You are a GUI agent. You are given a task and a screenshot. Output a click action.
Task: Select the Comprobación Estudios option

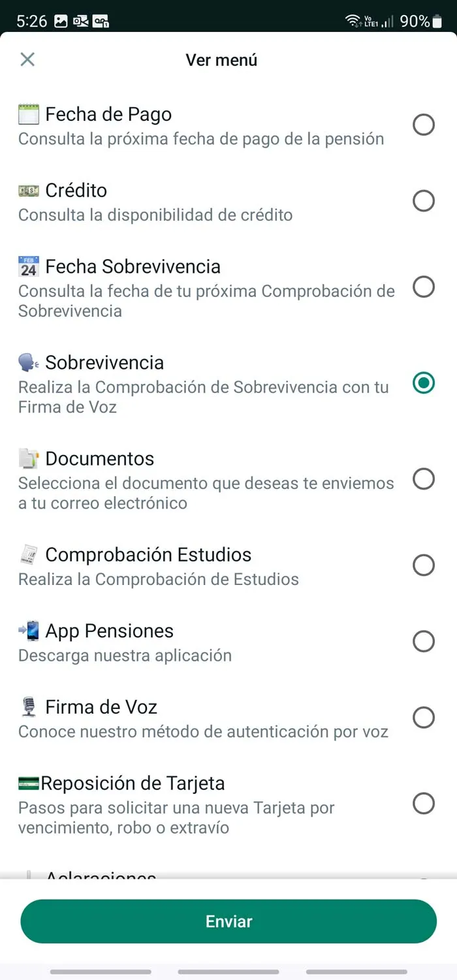click(x=424, y=565)
